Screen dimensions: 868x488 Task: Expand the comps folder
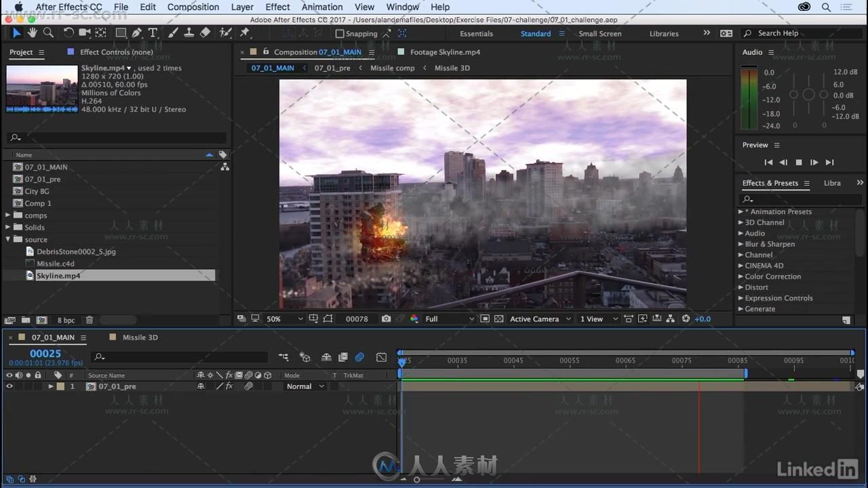click(x=8, y=216)
